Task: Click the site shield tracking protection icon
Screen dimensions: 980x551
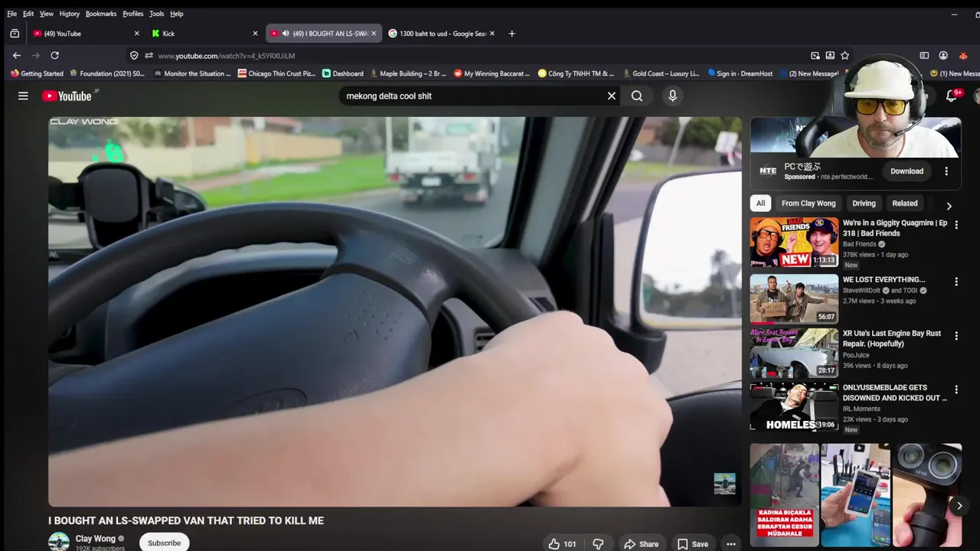Action: click(x=134, y=55)
